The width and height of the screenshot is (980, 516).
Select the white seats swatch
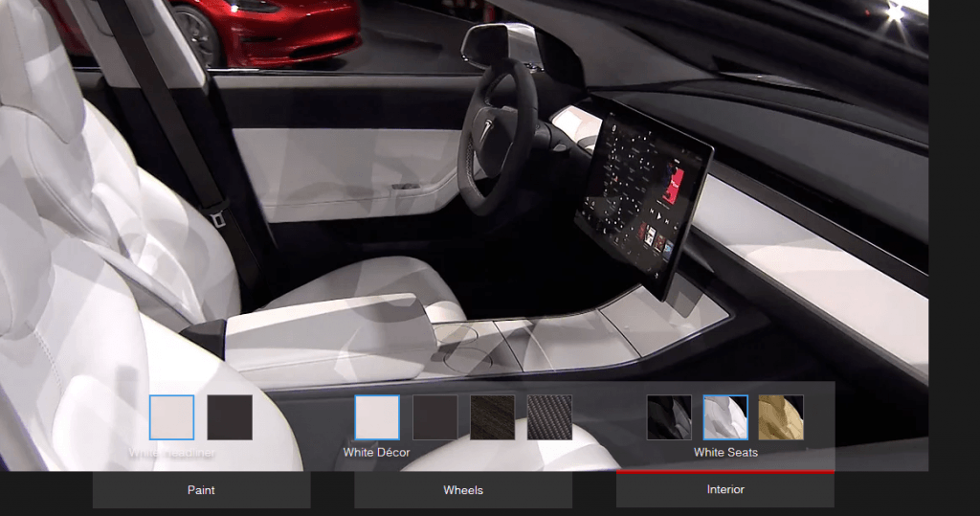[x=725, y=417]
